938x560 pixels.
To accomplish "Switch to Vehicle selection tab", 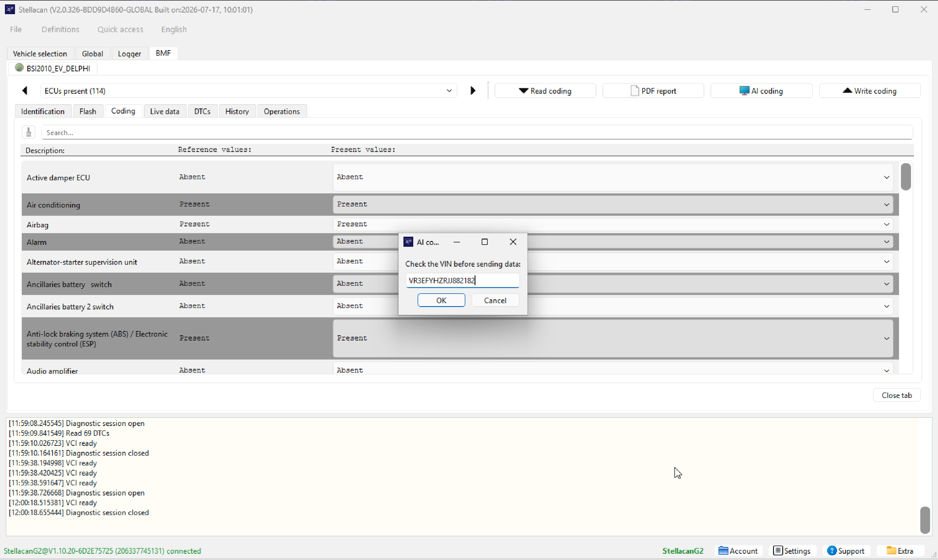I will (x=40, y=54).
